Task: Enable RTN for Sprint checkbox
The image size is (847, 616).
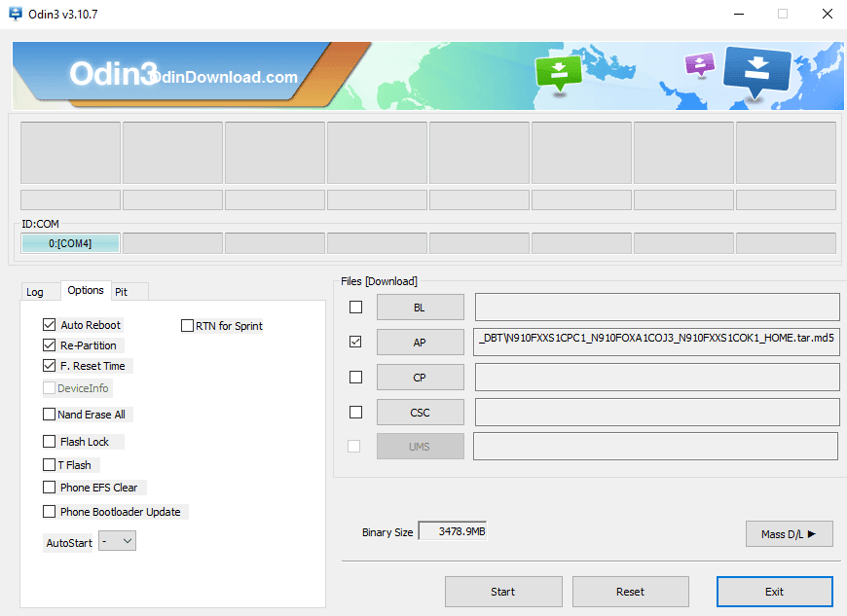Action: click(188, 326)
